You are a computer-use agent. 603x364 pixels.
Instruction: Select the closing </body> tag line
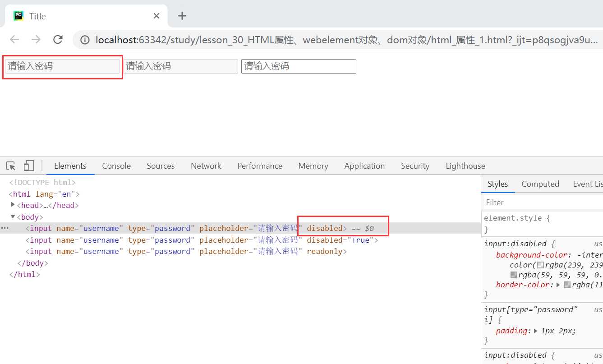[32, 263]
